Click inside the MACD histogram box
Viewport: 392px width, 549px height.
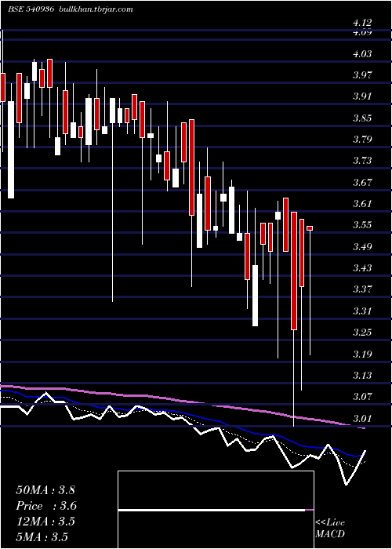(x=216, y=510)
